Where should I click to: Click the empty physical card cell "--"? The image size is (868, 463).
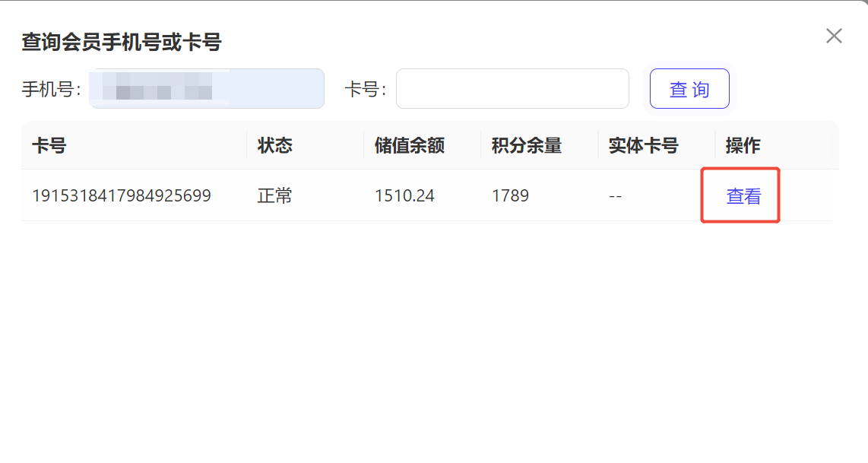pyautogui.click(x=616, y=196)
